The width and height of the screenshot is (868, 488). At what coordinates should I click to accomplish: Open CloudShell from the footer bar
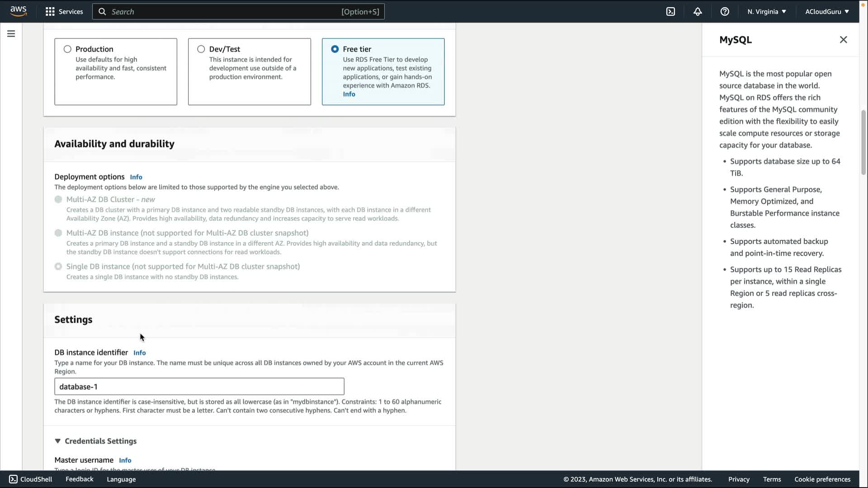click(x=31, y=479)
